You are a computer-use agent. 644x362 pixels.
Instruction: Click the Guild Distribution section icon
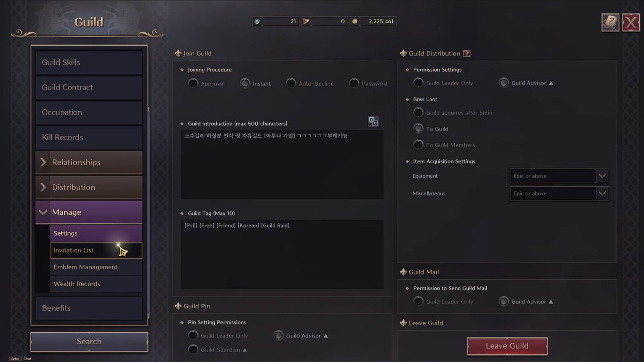pyautogui.click(x=403, y=53)
